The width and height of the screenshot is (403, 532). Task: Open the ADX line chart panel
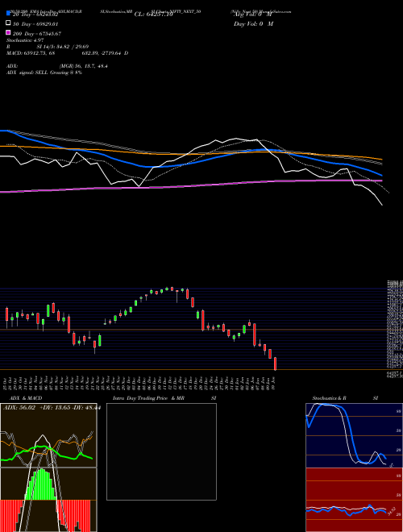(x=48, y=435)
